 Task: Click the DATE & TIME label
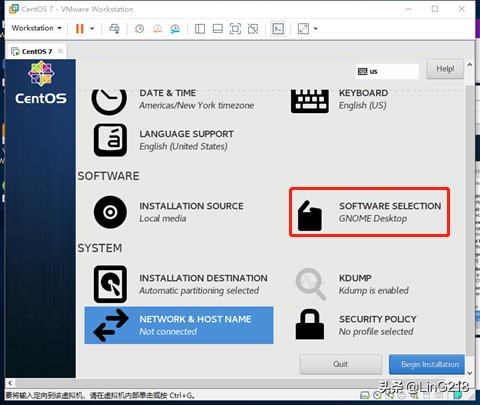point(168,93)
